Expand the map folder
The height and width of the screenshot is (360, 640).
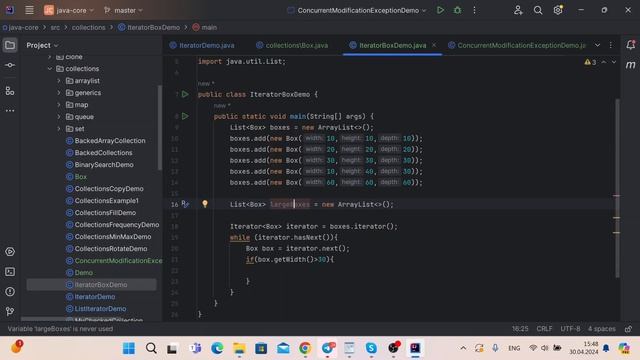click(59, 105)
